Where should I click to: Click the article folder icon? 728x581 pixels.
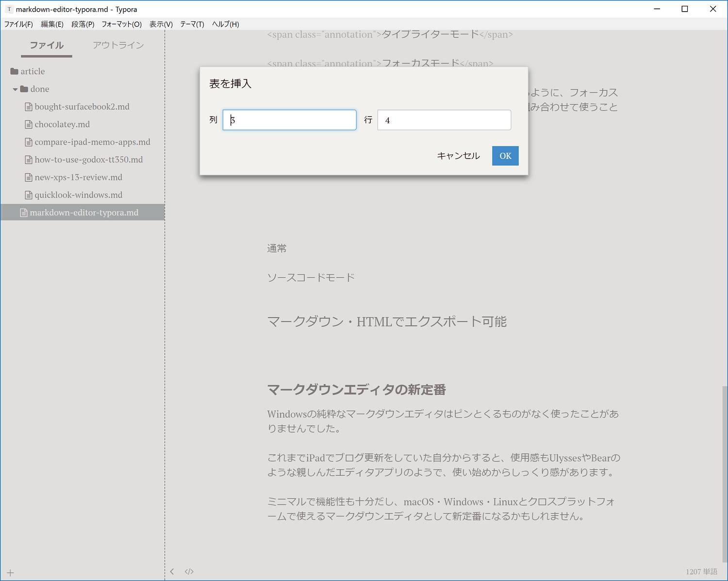point(14,71)
